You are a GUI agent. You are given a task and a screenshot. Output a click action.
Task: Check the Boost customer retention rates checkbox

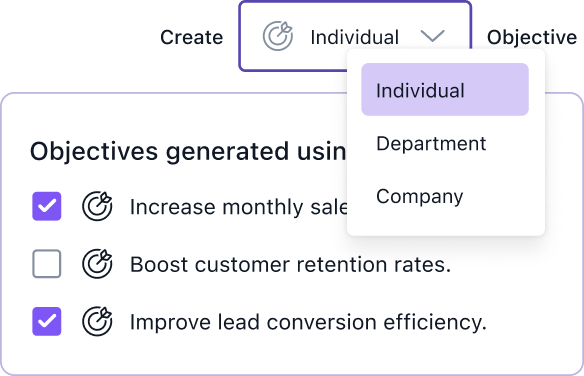[x=47, y=264]
